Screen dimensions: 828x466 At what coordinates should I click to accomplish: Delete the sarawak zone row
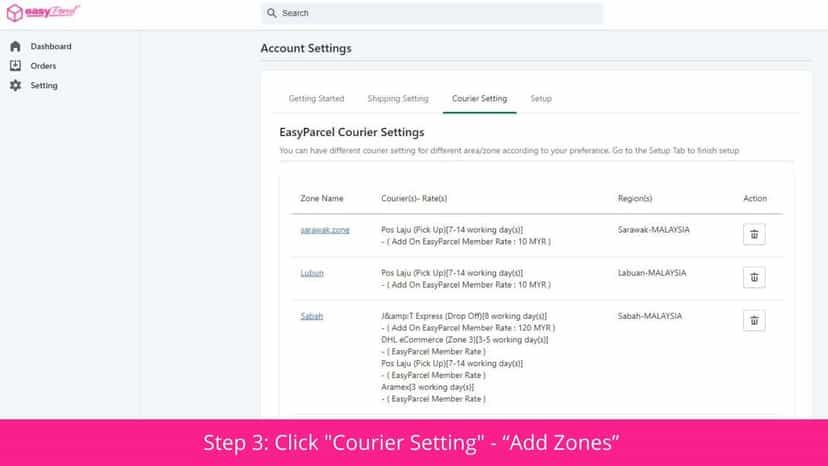tap(754, 235)
